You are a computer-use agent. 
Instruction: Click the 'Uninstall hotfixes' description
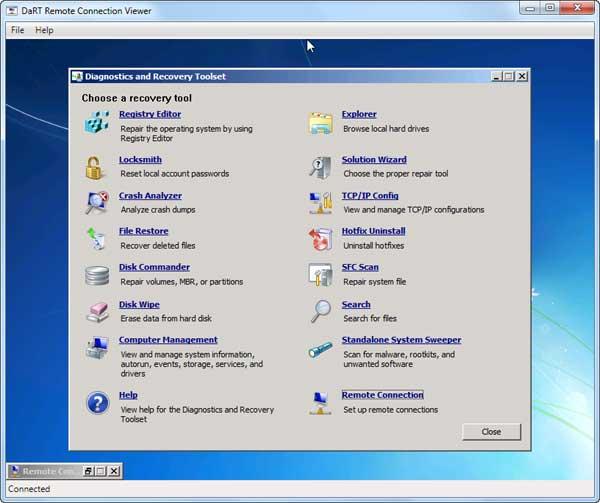373,246
